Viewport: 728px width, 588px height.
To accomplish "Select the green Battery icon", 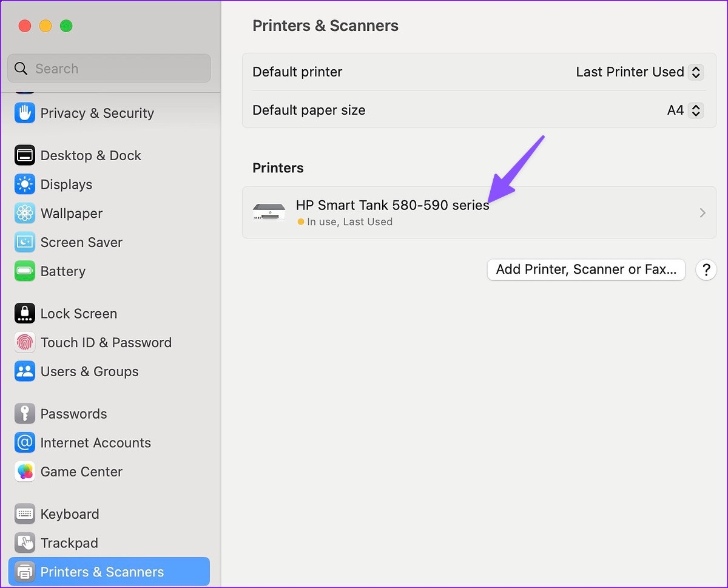I will pos(25,271).
